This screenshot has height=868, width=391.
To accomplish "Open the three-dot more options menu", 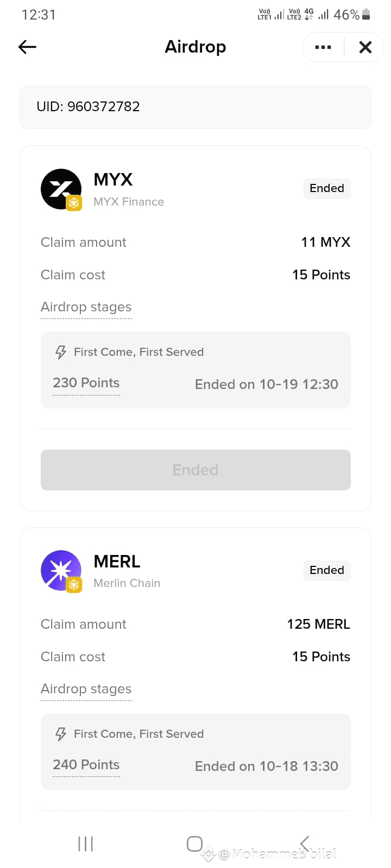I will click(323, 47).
